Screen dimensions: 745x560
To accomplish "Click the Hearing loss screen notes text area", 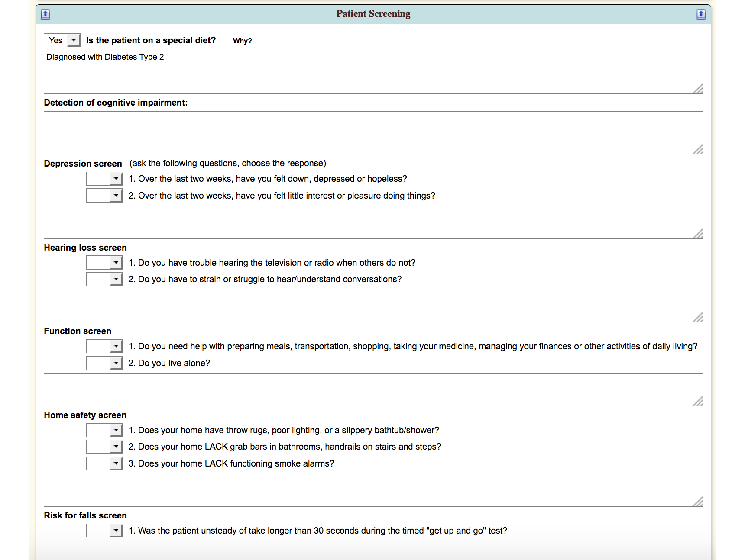I will click(373, 306).
